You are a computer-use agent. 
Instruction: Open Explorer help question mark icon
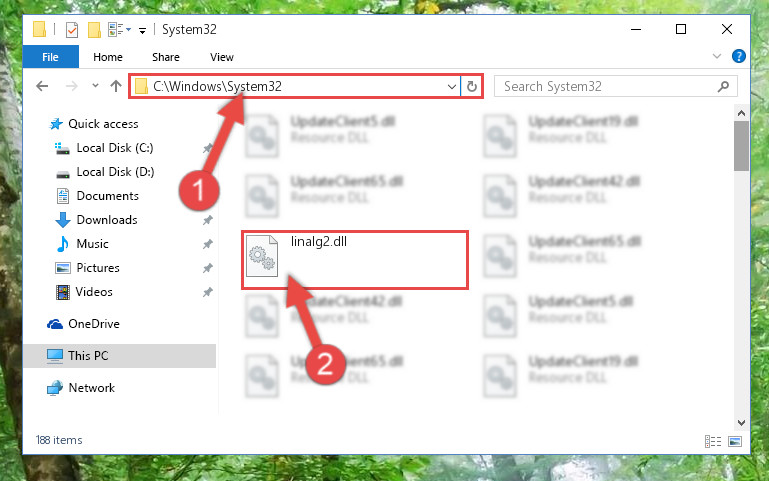click(739, 56)
